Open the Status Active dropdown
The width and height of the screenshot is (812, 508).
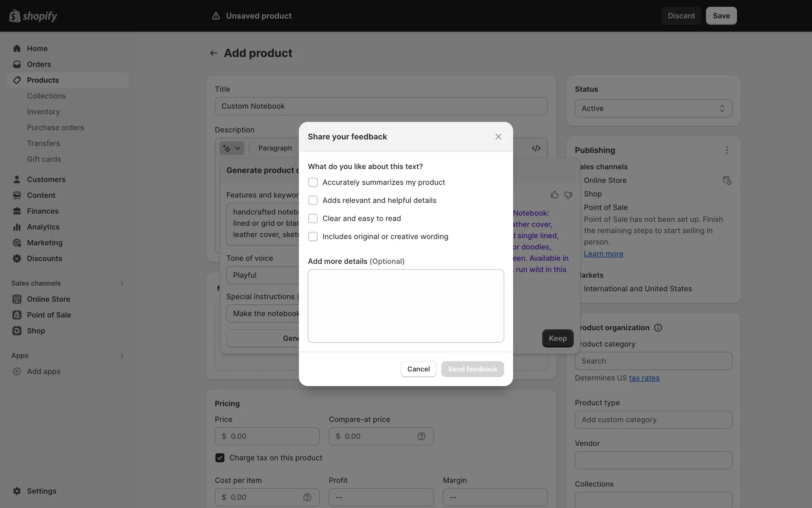tap(653, 108)
